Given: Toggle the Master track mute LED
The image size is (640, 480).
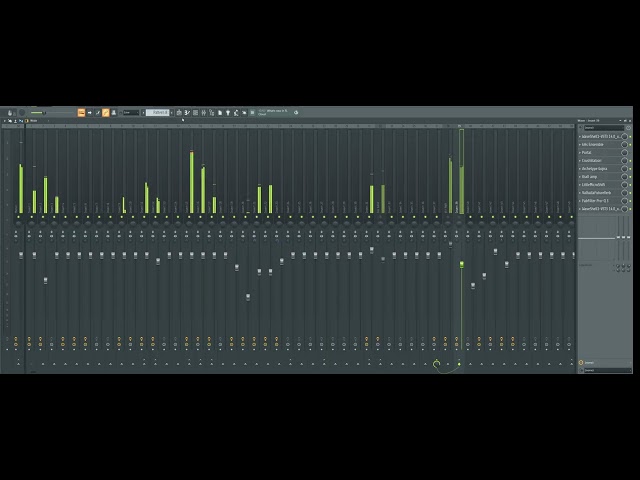Looking at the screenshot, I should point(18,217).
